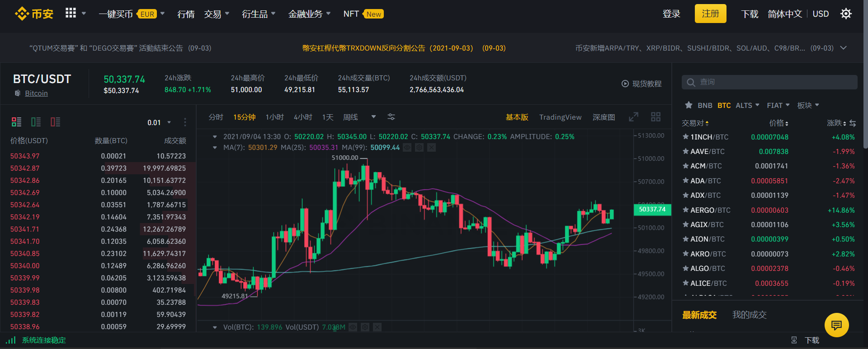868x349 pixels.
Task: Open the 一键买币 EUR dropdown
Action: tap(132, 14)
